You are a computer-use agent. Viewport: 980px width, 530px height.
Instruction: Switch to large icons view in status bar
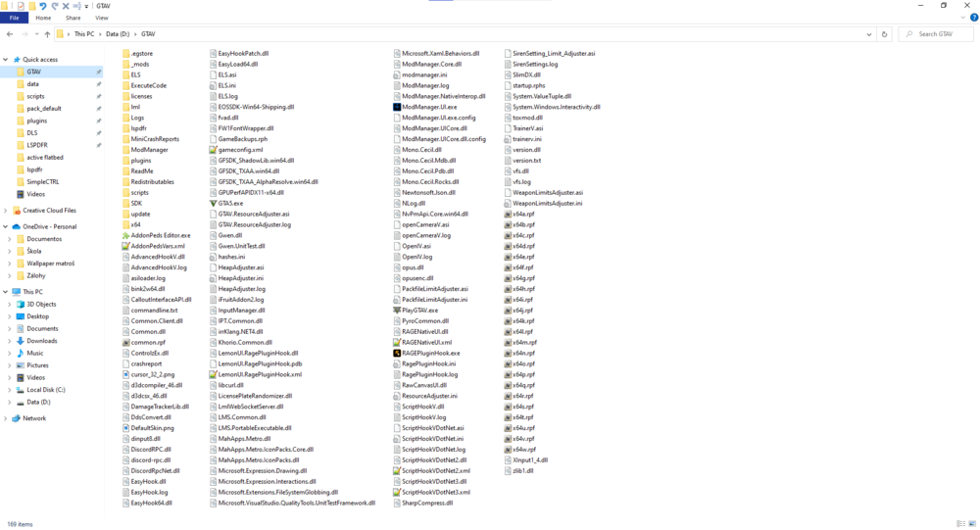click(x=972, y=524)
